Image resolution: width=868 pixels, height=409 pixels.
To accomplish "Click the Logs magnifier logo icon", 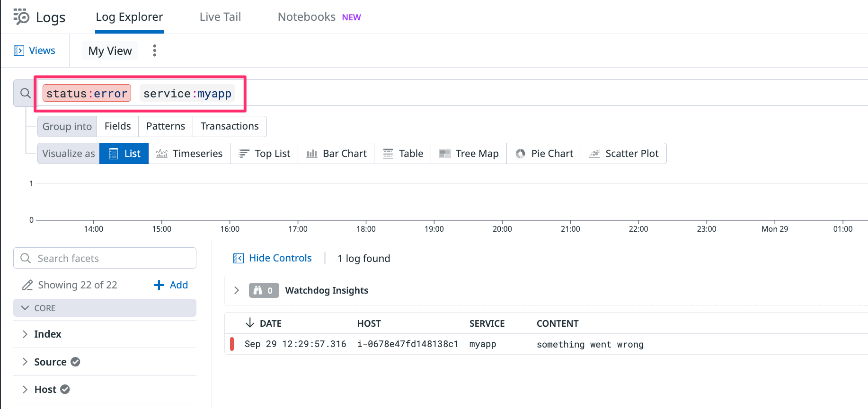I will (21, 17).
